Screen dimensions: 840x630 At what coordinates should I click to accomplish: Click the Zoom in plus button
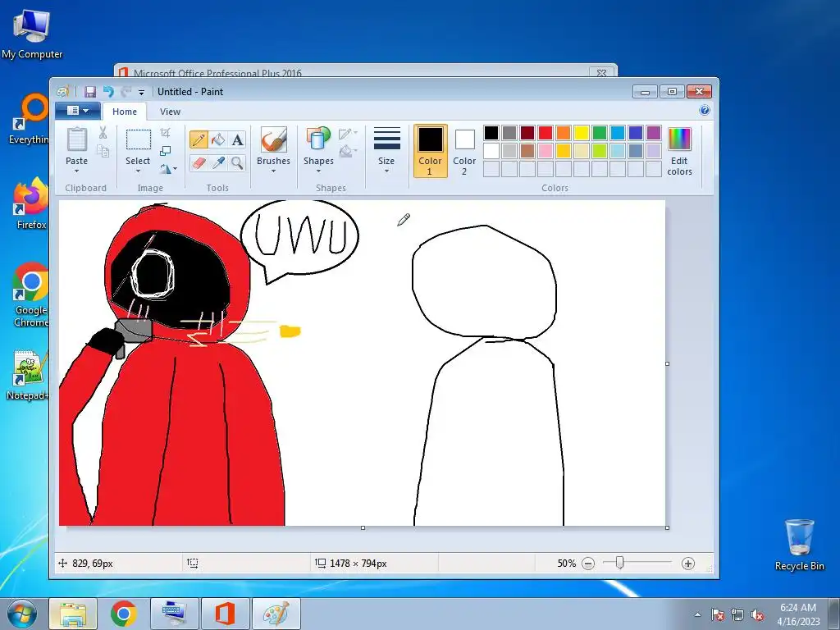(688, 564)
